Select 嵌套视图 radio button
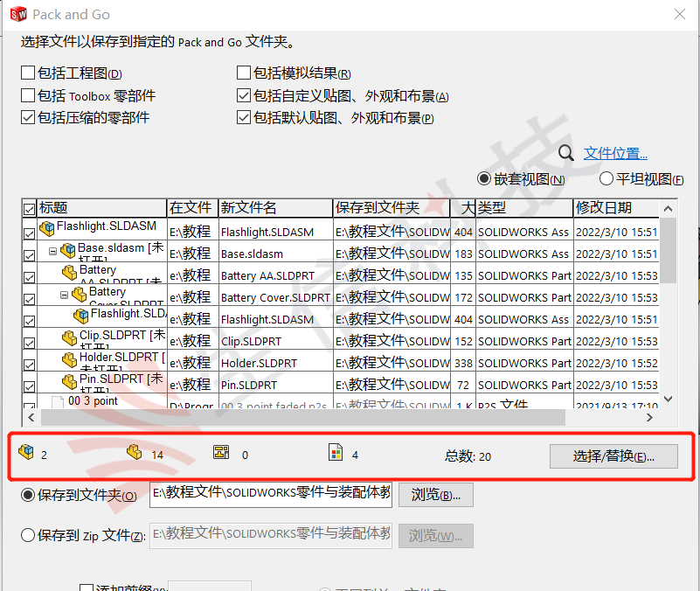The width and height of the screenshot is (700, 591). [484, 178]
